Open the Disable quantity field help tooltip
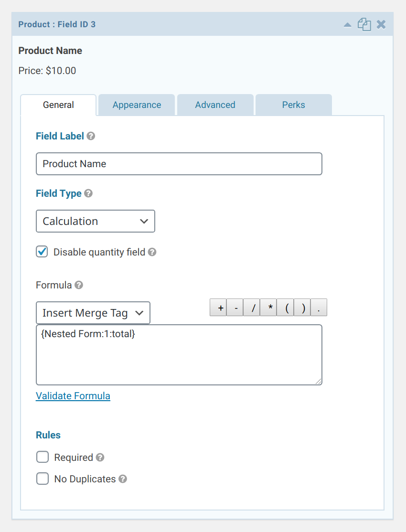Viewport: 406px width, 532px height. point(152,252)
